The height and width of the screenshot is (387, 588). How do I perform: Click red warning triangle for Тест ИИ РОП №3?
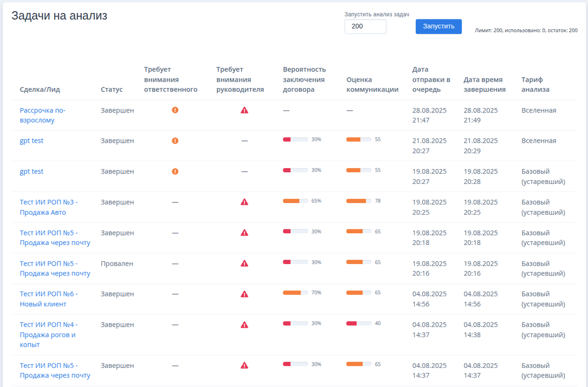244,201
